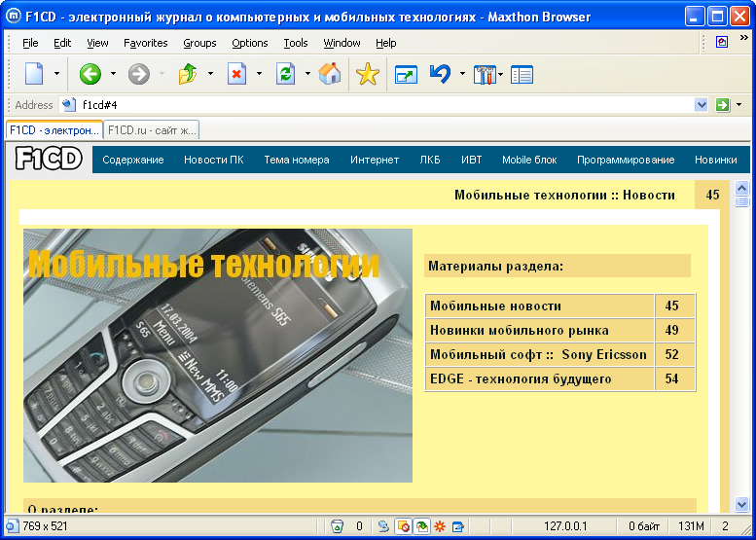
Task: Click the green page icon in status bar
Action: click(421, 526)
